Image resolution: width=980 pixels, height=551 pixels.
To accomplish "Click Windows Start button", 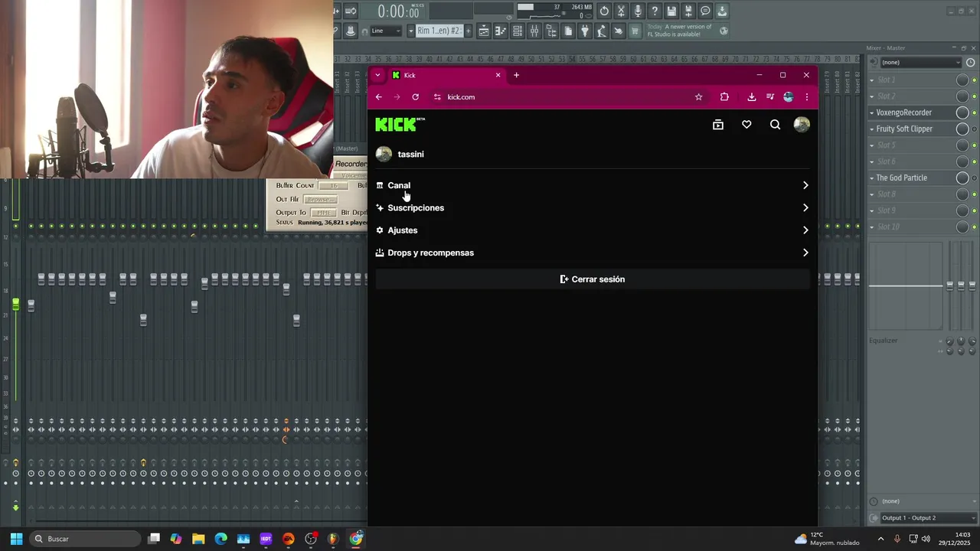I will (16, 539).
